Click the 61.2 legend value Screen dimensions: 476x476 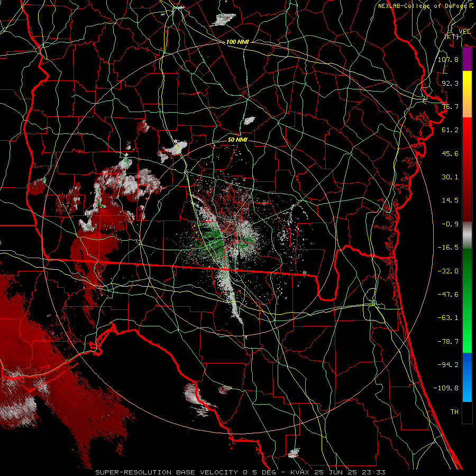450,130
